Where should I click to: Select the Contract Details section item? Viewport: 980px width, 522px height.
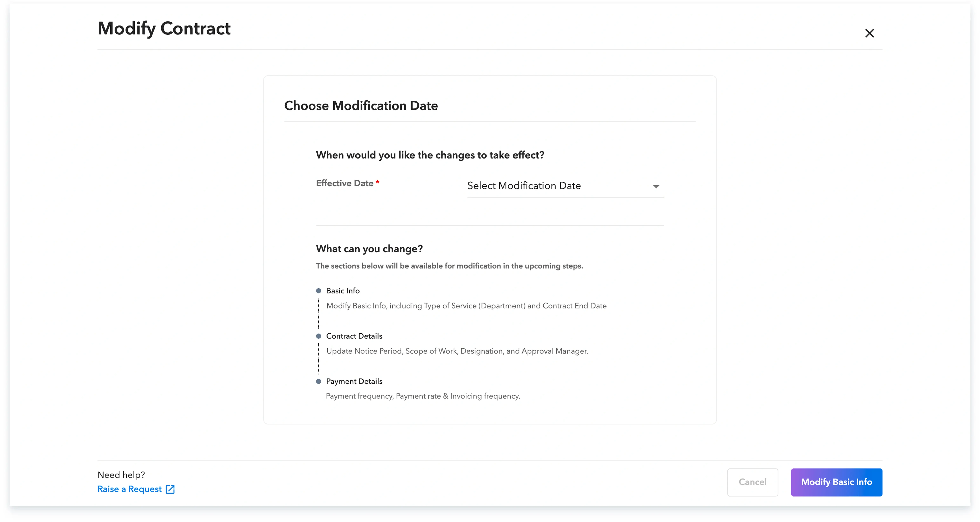[354, 336]
